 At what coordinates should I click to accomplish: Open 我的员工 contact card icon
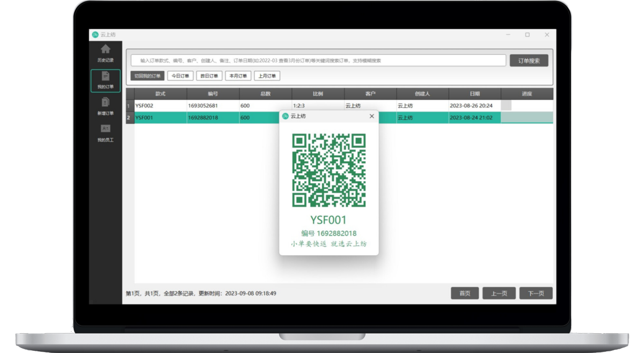tap(105, 129)
